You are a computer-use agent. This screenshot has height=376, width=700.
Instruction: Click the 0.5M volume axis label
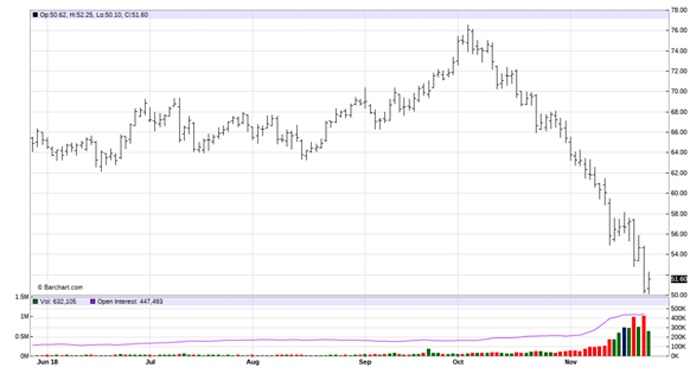coord(22,336)
